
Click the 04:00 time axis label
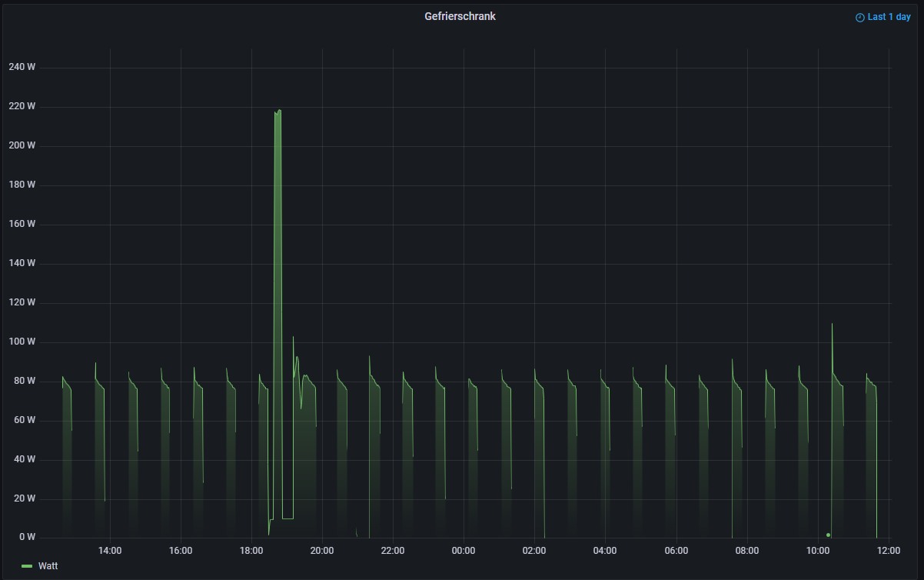(x=605, y=551)
